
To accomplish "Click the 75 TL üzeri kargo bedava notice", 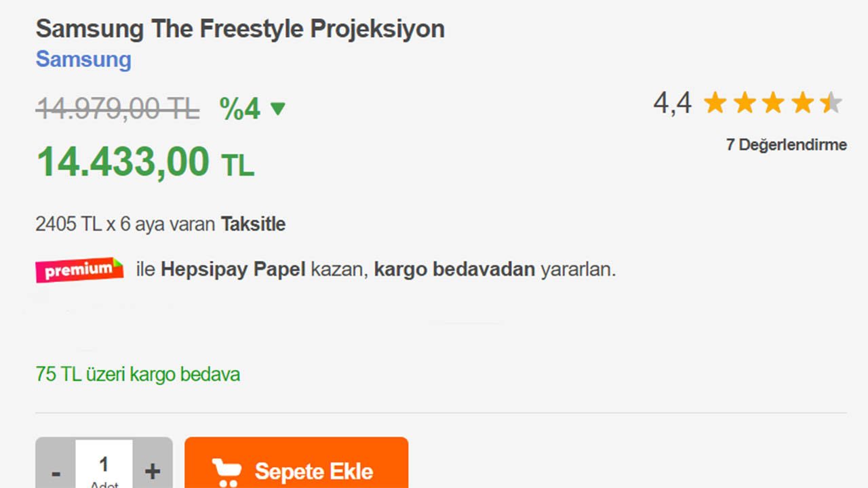I will pos(138,374).
